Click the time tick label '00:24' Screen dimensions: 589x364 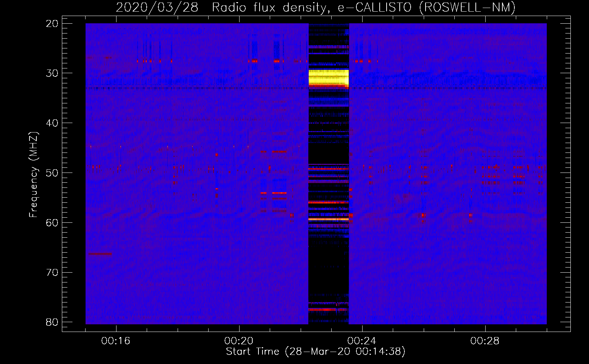point(362,341)
